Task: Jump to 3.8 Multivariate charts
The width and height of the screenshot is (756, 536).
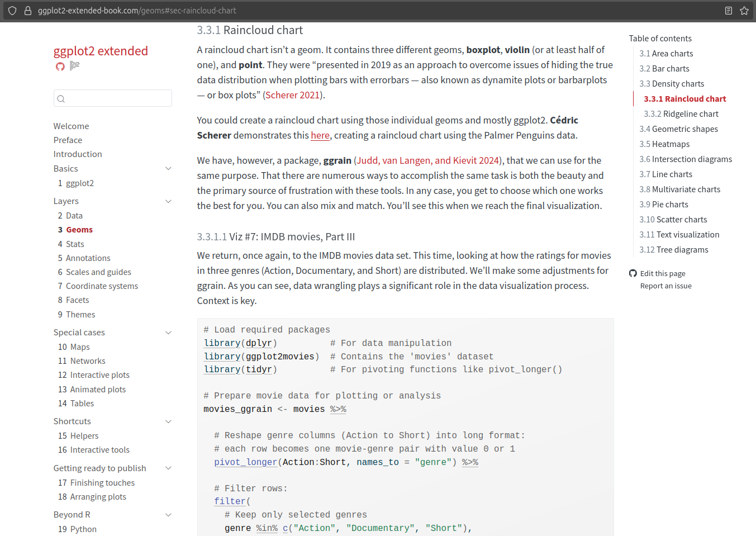Action: [x=680, y=189]
